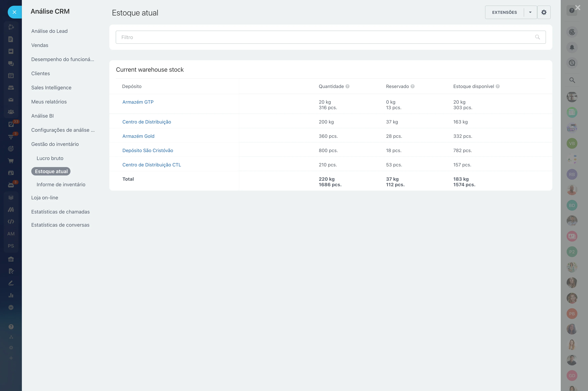Click help icon beside Estoque disponível header
588x391 pixels.
tap(498, 86)
